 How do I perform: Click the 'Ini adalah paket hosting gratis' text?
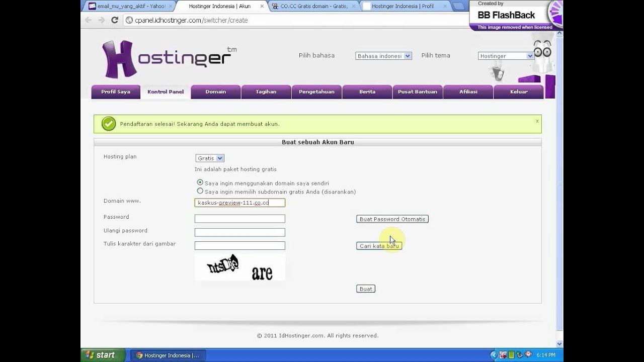pyautogui.click(x=235, y=169)
